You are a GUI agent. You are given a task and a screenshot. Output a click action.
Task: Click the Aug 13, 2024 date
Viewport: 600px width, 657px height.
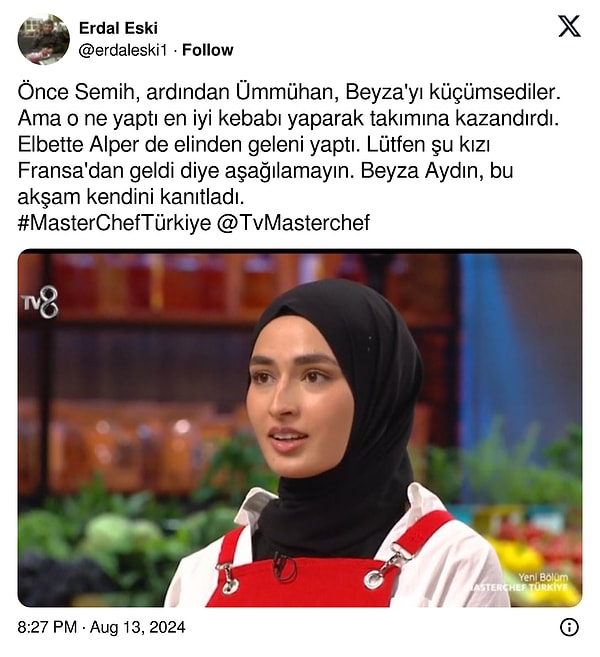[x=137, y=627]
